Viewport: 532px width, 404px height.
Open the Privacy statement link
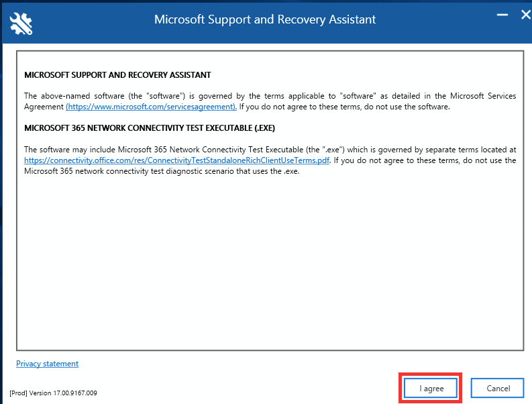click(47, 364)
